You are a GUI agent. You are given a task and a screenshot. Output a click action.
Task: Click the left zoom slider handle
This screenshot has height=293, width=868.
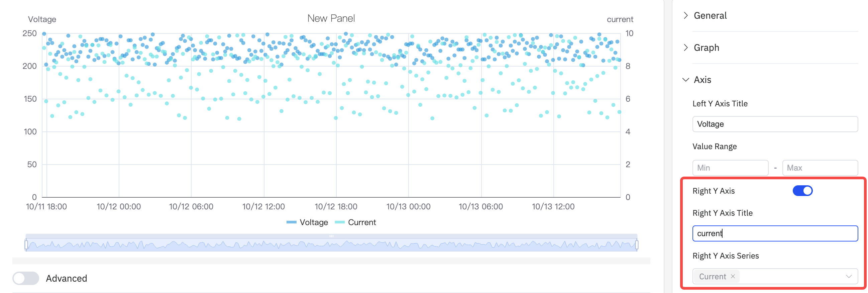pyautogui.click(x=26, y=245)
